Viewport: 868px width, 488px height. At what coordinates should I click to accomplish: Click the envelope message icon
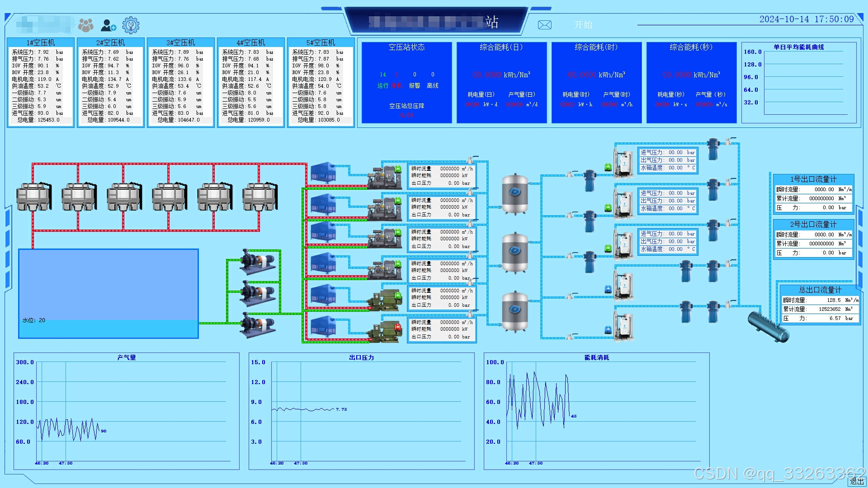coord(544,25)
